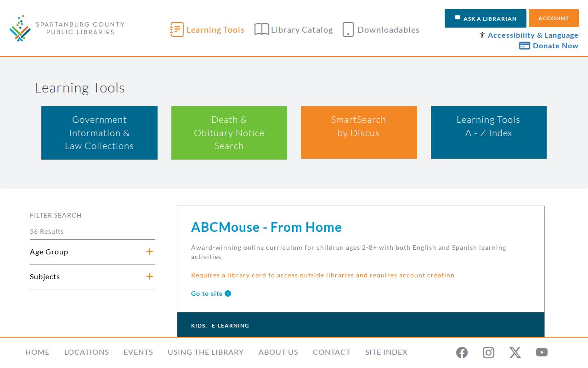Image resolution: width=588 pixels, height=368 pixels.
Task: Open Site Index in footer navigation
Action: click(x=386, y=352)
